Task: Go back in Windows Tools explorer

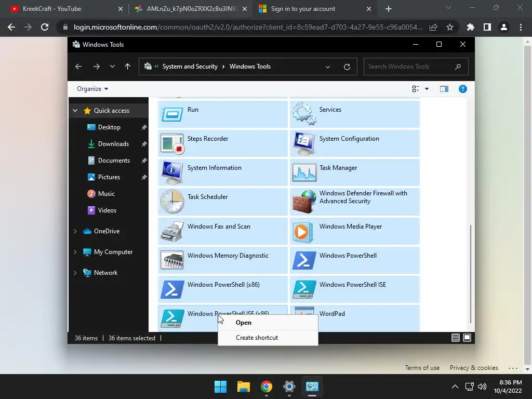Action: click(78, 66)
